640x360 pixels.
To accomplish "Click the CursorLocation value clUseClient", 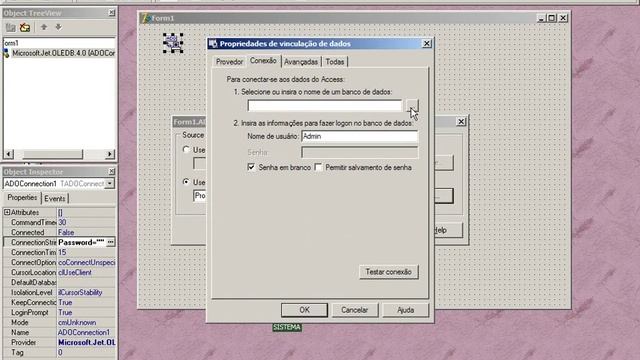I will click(x=86, y=272).
